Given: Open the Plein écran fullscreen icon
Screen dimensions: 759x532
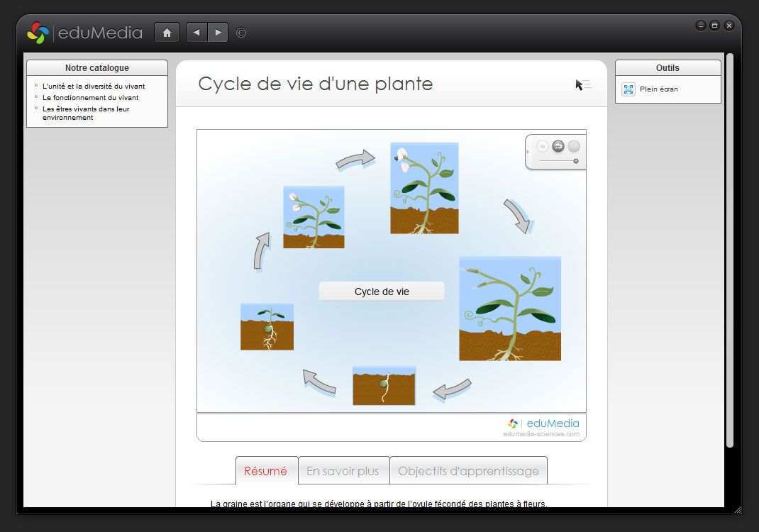Looking at the screenshot, I should [628, 89].
